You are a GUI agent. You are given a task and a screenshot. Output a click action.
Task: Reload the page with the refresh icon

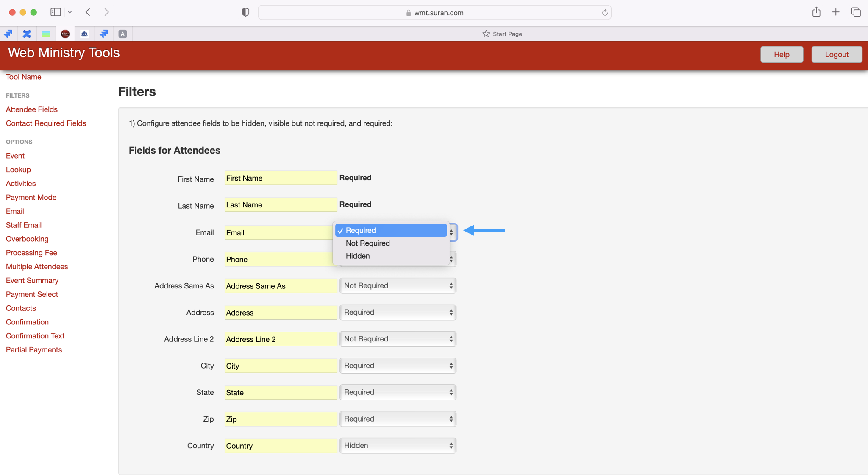click(x=605, y=13)
